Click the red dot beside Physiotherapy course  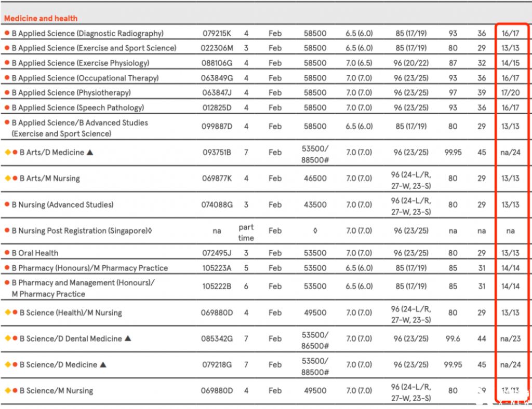coord(7,92)
